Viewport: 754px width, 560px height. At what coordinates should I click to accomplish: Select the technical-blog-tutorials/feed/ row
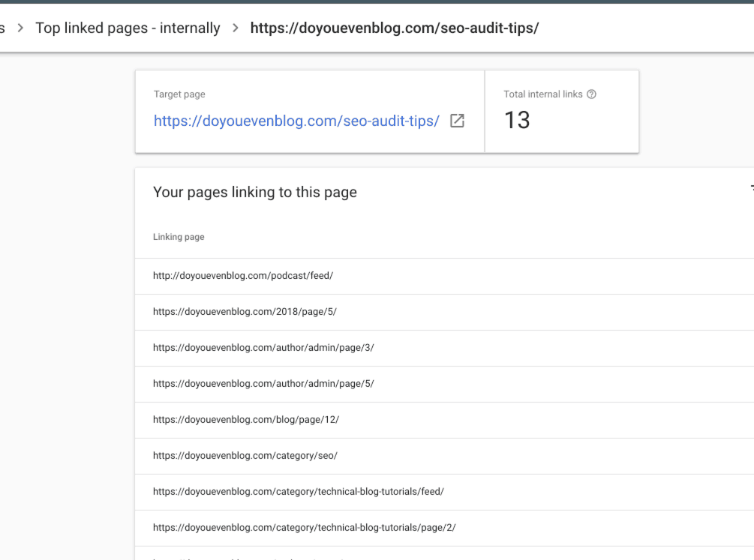(x=444, y=493)
